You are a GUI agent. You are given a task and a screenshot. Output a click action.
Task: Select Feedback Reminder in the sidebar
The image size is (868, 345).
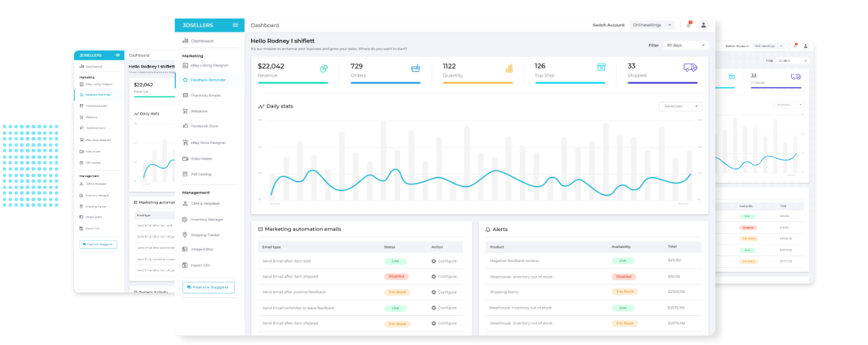point(209,80)
